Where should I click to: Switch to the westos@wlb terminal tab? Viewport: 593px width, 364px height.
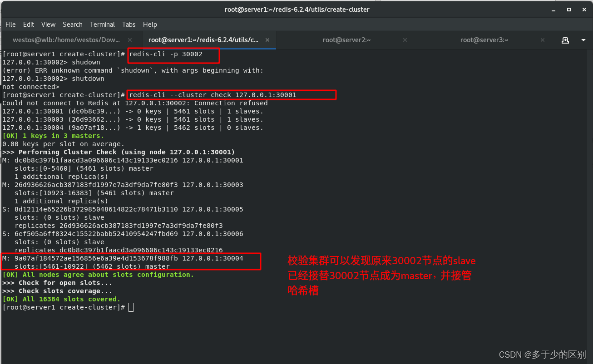(66, 40)
